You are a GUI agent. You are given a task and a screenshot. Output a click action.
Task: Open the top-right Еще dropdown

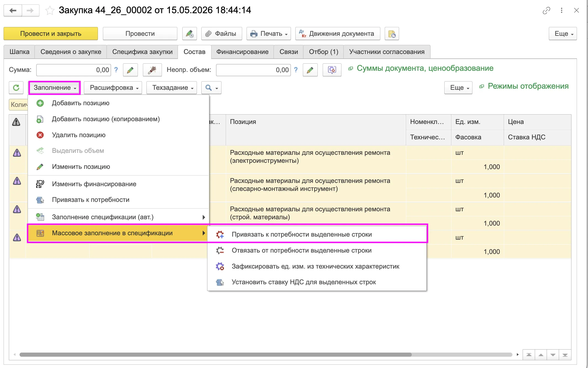click(x=563, y=34)
